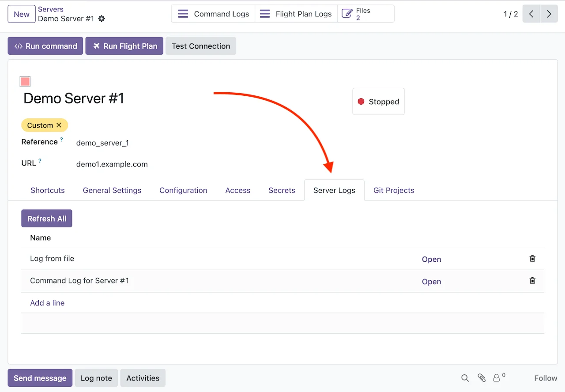
Task: Toggle the Stopped server status indicator
Action: click(x=378, y=102)
